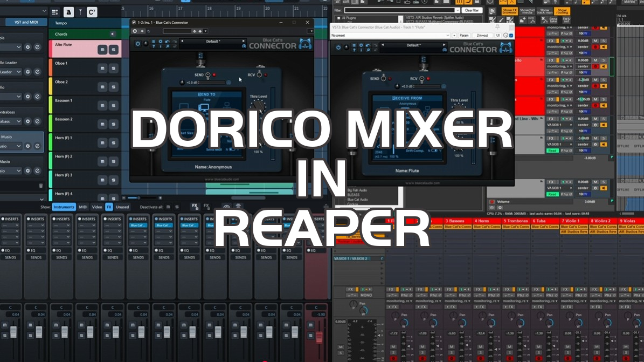Open the menu icon in Reaper's Connector toolbar
Screen dimensions: 644x362
click(x=354, y=46)
